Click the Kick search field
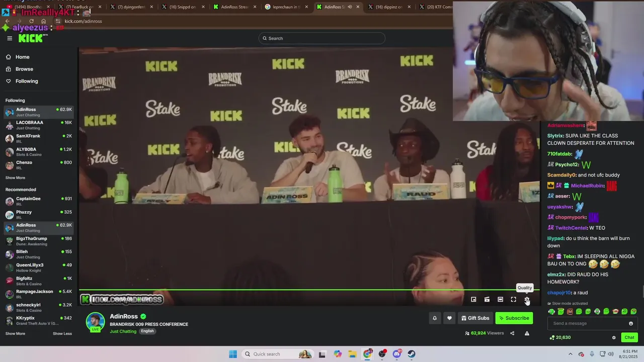Screen dimensions: 644x362 [x=322, y=38]
